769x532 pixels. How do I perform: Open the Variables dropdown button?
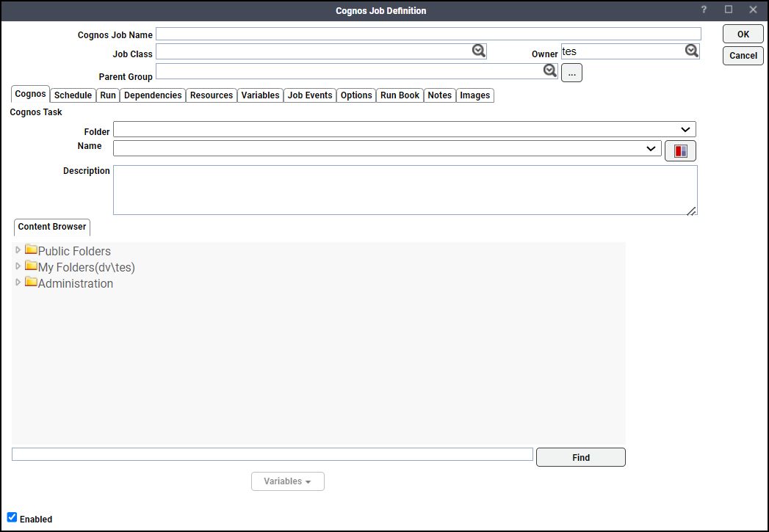click(x=288, y=481)
